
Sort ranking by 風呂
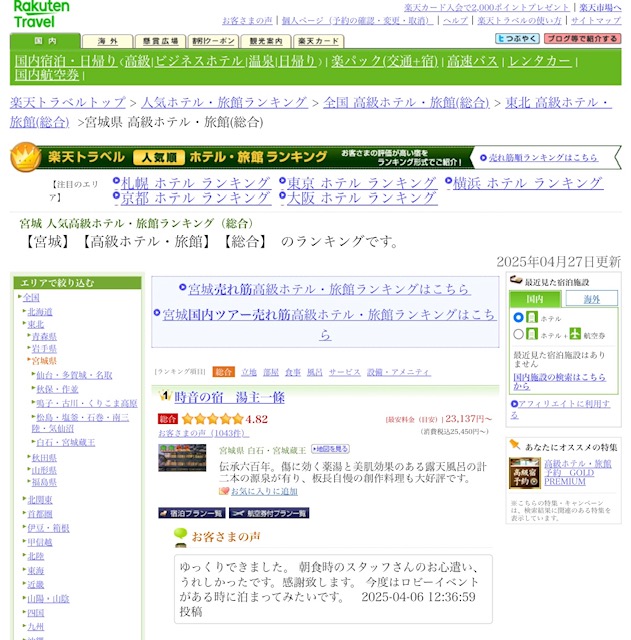click(x=315, y=372)
